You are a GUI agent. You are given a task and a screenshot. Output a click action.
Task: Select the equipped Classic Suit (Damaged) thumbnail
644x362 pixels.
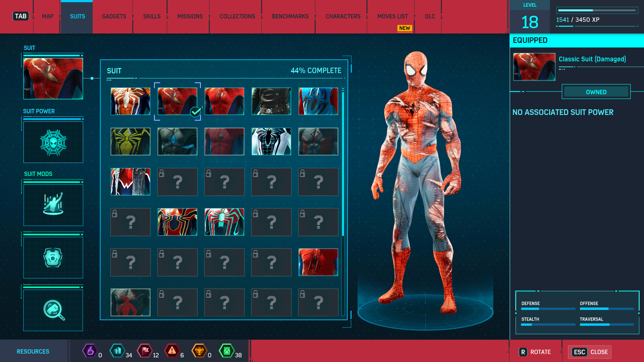tap(177, 101)
